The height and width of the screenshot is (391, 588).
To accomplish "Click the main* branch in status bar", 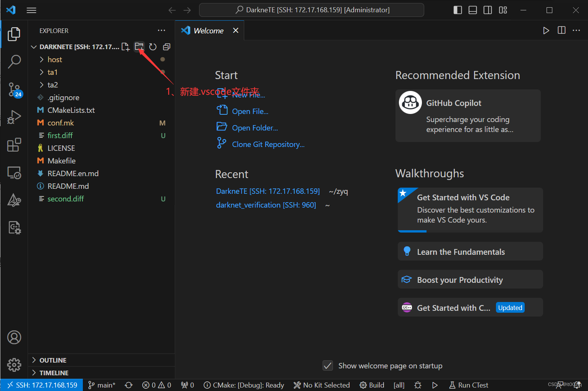I will (x=102, y=385).
